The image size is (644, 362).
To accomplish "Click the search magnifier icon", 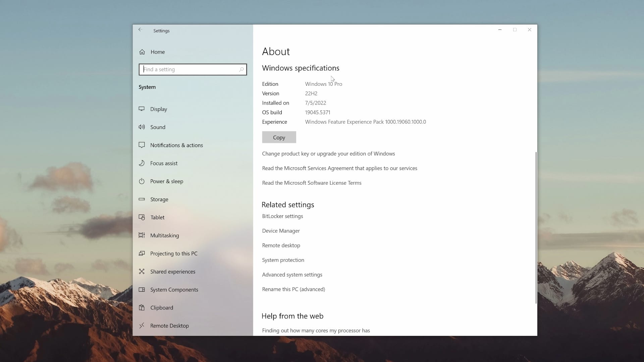I will click(241, 69).
